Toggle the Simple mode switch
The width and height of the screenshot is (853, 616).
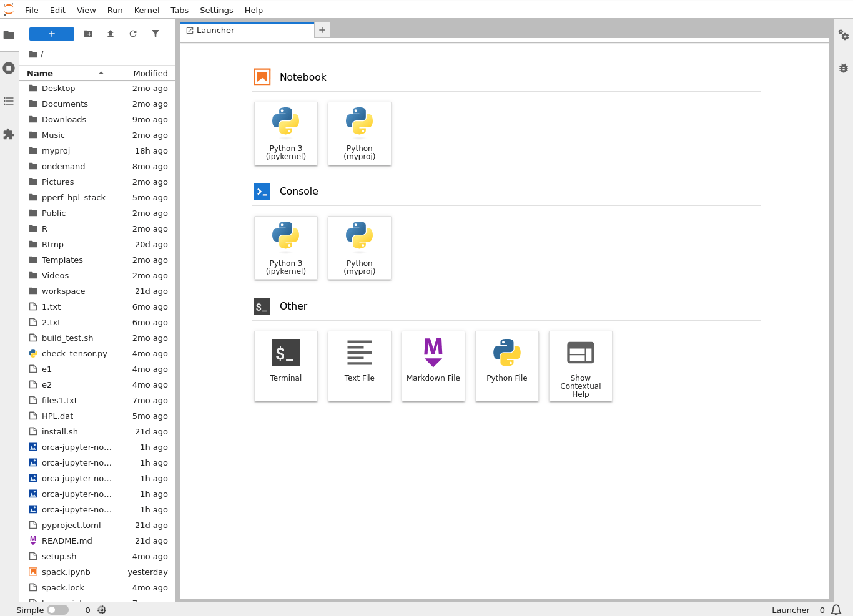57,610
